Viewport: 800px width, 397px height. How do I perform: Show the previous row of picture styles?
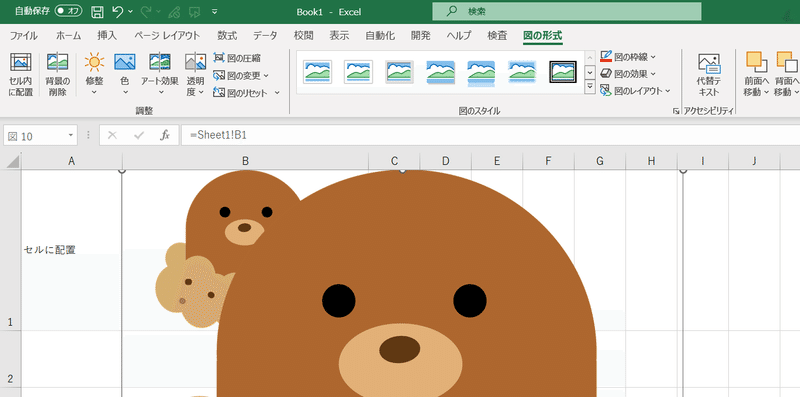point(590,57)
